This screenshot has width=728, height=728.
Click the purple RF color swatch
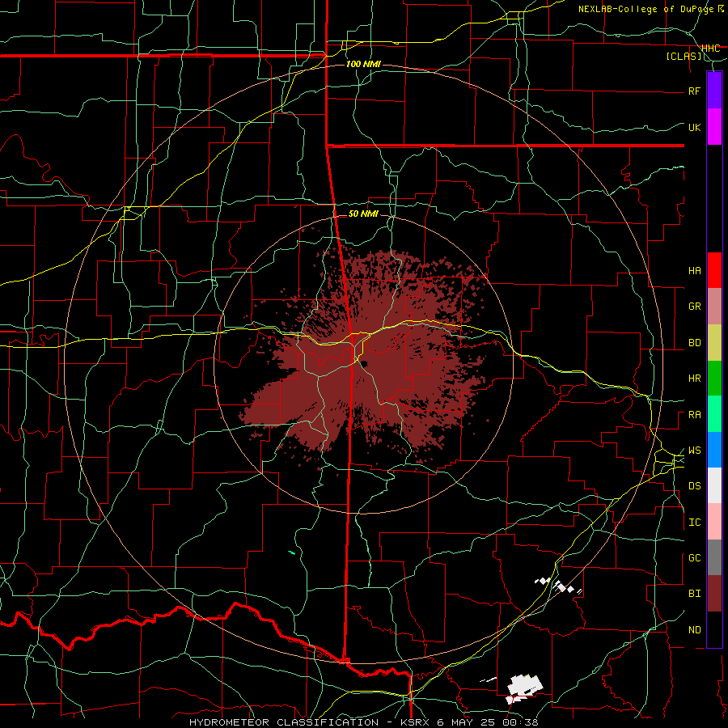tap(714, 91)
